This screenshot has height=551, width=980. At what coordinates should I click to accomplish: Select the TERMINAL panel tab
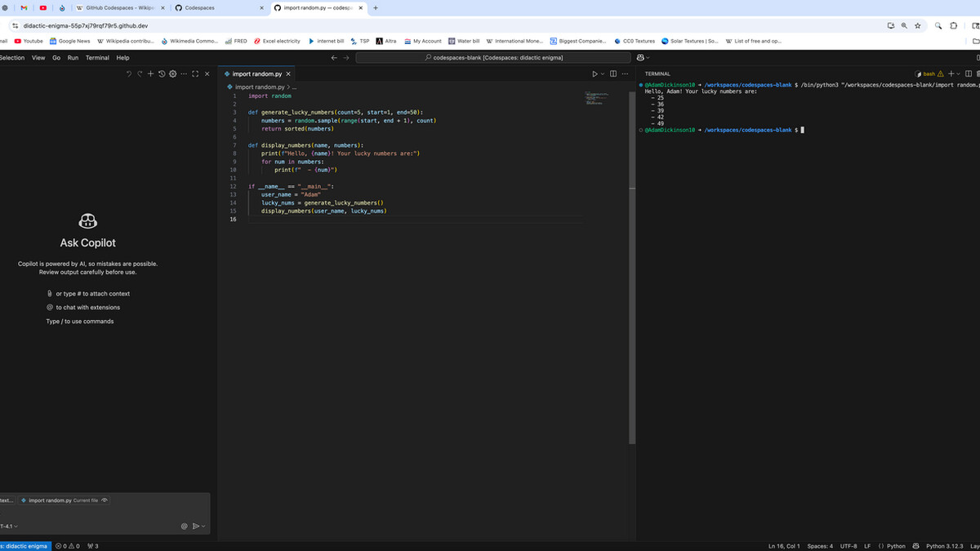point(657,73)
